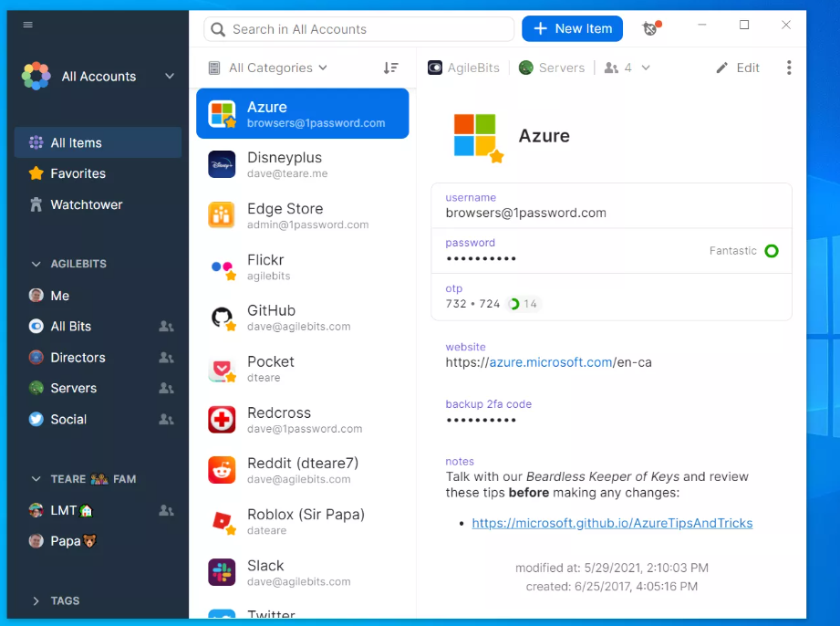Click inside the Search in All Accounts field

tap(358, 29)
